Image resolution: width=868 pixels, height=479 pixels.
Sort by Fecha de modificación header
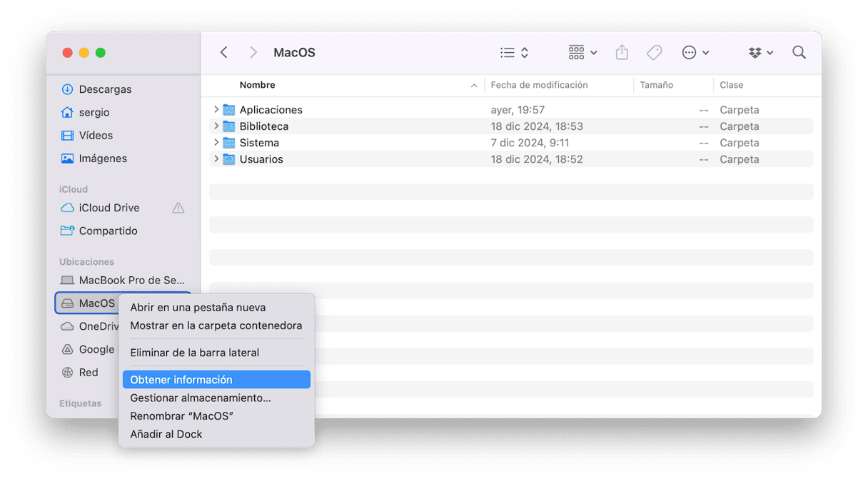[x=539, y=85]
